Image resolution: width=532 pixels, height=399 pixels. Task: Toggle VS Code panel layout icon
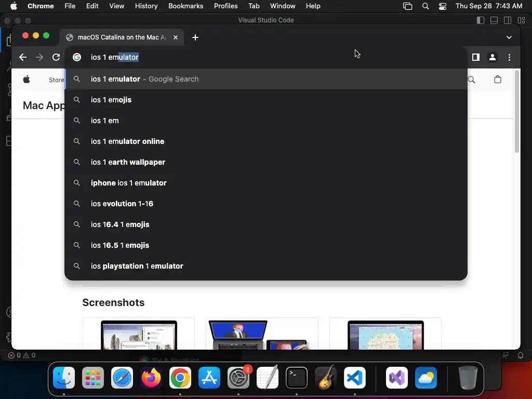[x=494, y=20]
